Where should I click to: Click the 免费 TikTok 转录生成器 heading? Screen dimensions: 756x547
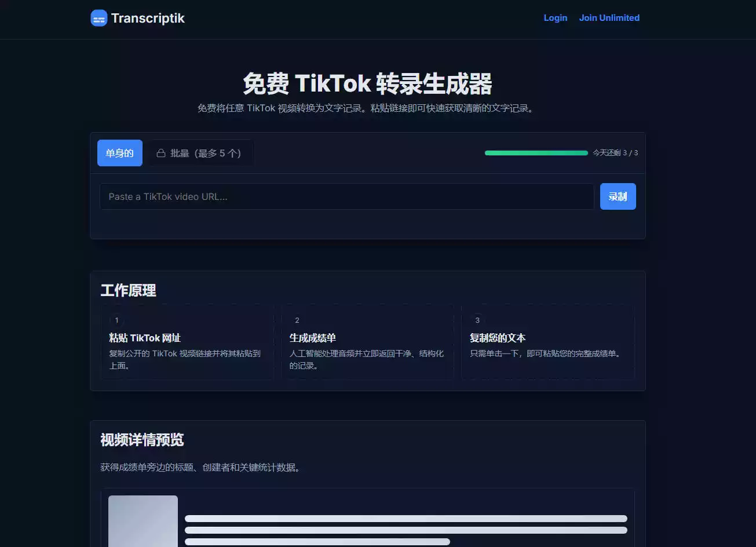tap(368, 83)
